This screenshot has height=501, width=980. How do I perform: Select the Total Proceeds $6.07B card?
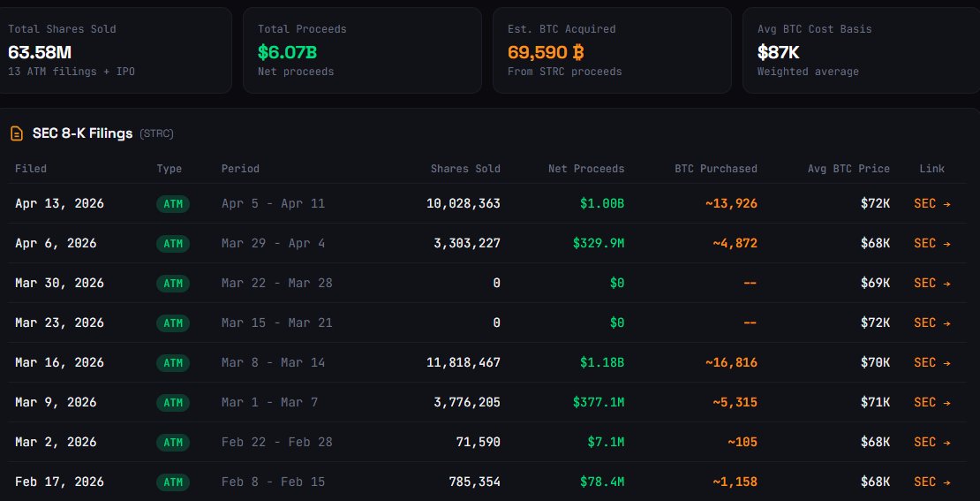[362, 50]
